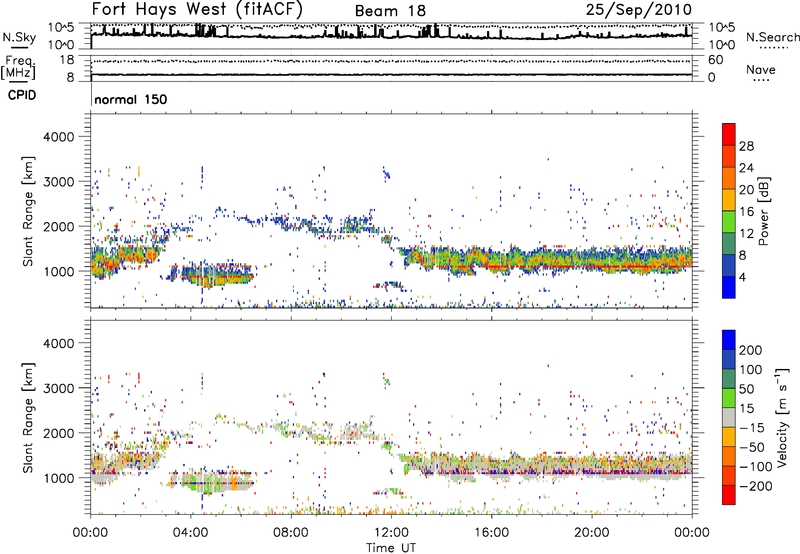Image resolution: width=800 pixels, height=554 pixels.
Task: Click the '50' velocity colorbar value
Action: pos(746,389)
